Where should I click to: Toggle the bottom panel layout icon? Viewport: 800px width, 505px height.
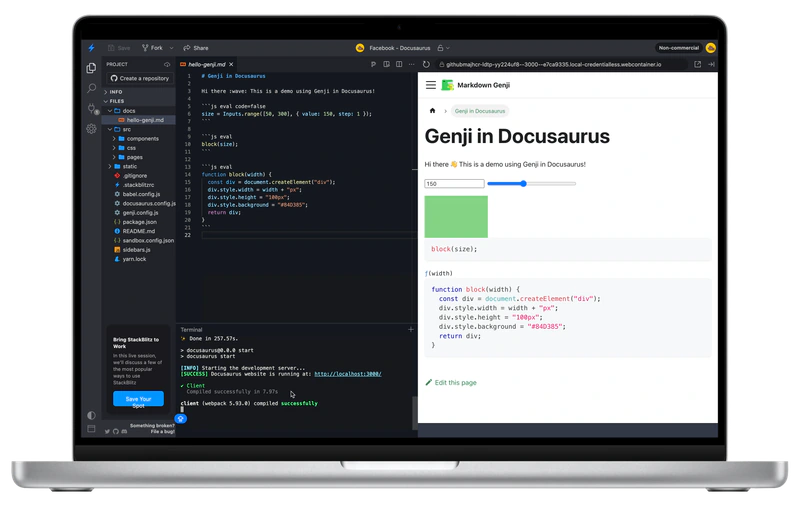pos(91,429)
